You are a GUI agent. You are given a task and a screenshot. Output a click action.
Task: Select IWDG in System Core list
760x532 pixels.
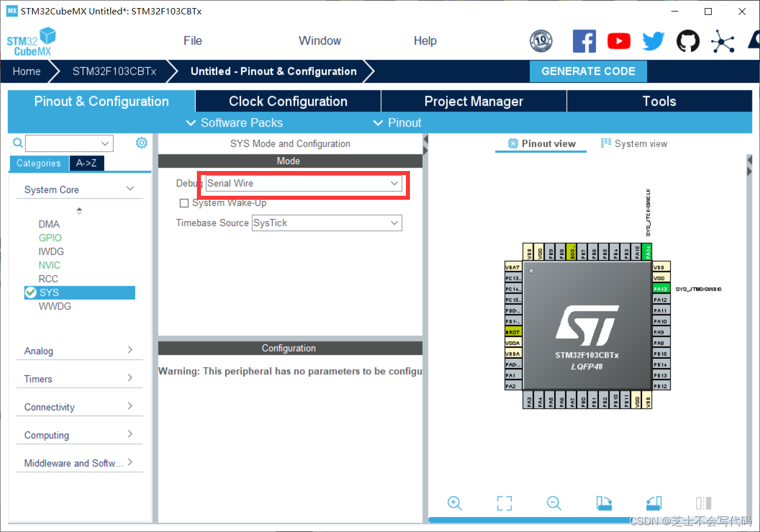pyautogui.click(x=51, y=252)
